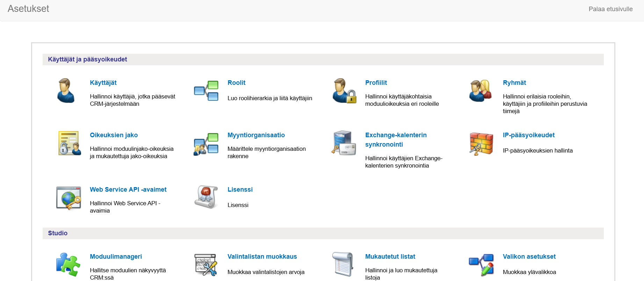This screenshot has height=281, width=644.
Task: Click the Asetukset page title
Action: (28, 9)
